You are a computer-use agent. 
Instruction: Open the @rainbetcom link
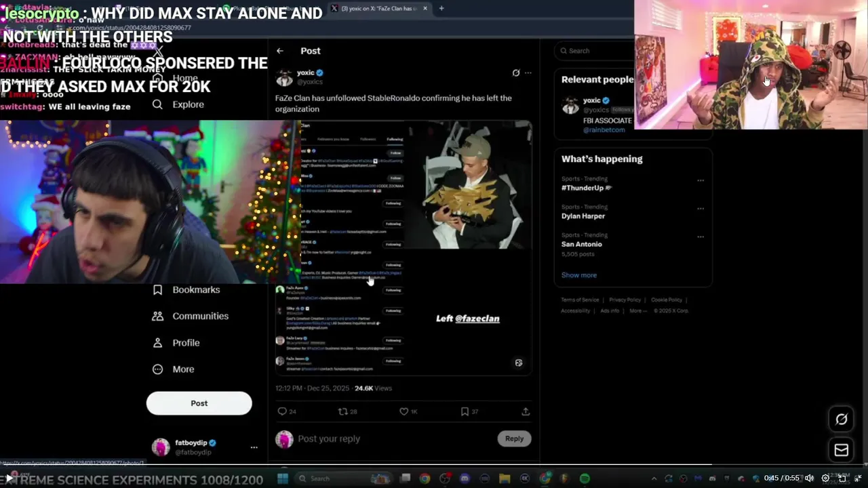[604, 130]
